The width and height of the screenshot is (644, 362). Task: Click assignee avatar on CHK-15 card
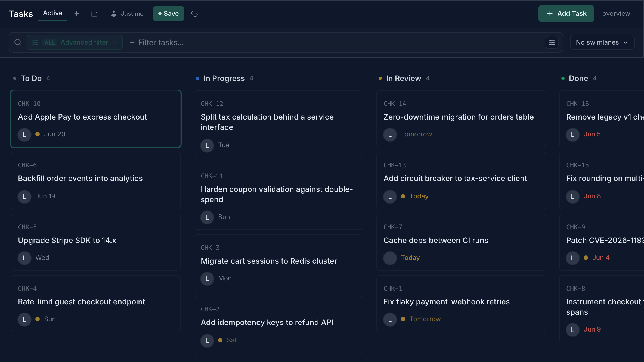573,196
